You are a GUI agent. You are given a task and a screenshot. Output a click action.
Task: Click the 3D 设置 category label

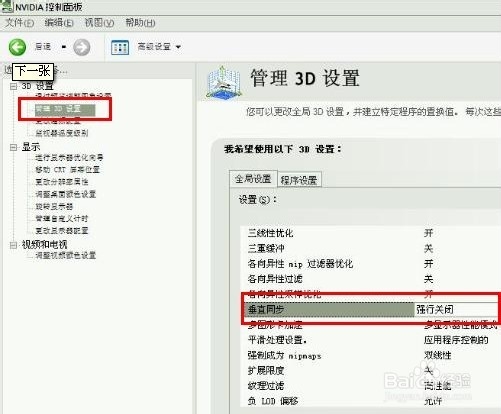click(37, 86)
